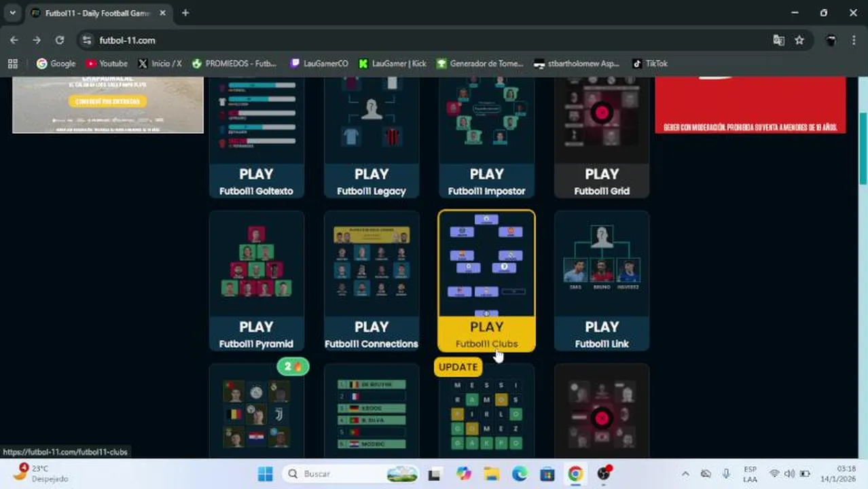Show hidden system tray icons
The width and height of the screenshot is (868, 489).
pos(685,474)
